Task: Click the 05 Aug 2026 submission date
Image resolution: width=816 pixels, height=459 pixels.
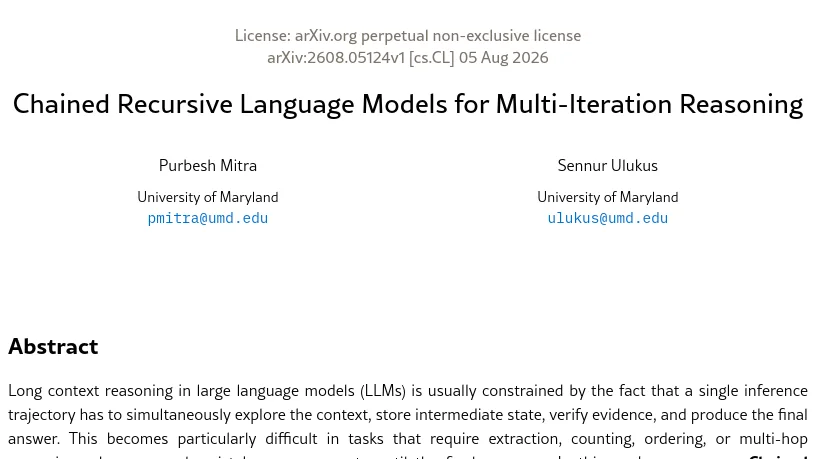Action: coord(503,57)
